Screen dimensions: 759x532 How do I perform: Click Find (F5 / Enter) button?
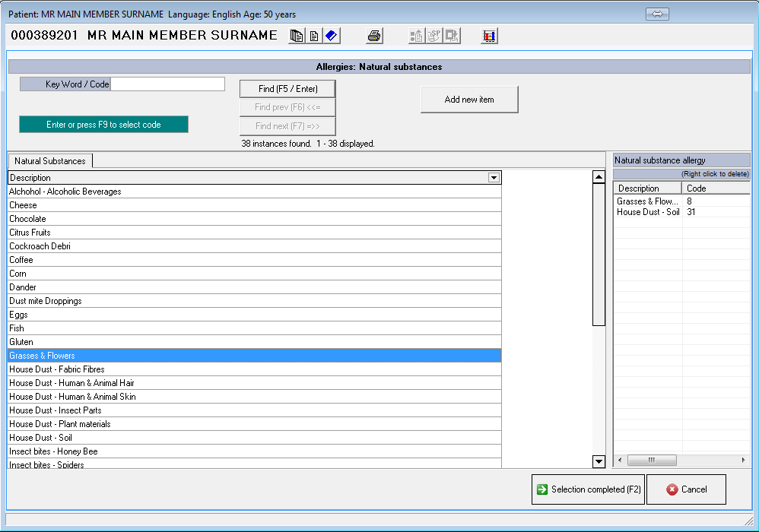pos(287,89)
